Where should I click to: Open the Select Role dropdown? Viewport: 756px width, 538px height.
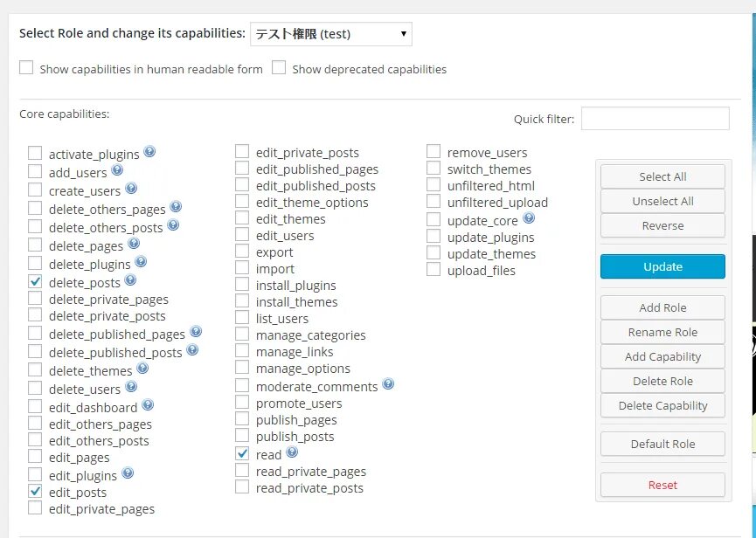(330, 34)
